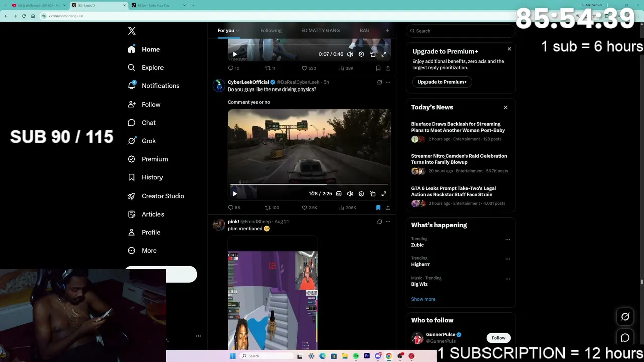Switch to the ED MATTY GANG tab

[320, 31]
